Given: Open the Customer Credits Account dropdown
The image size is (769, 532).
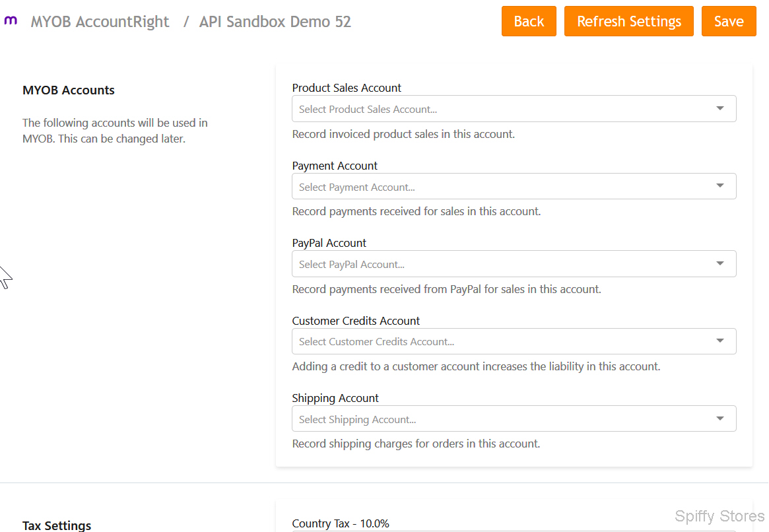Looking at the screenshot, I should (x=514, y=341).
